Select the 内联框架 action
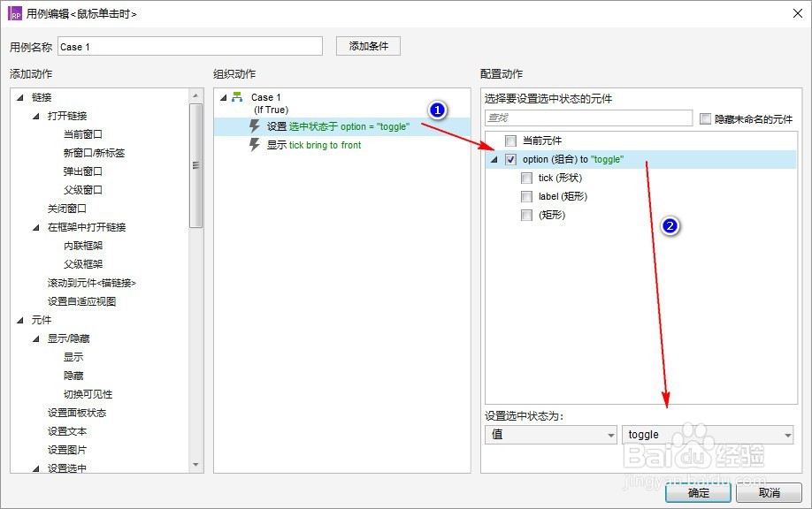 point(83,246)
